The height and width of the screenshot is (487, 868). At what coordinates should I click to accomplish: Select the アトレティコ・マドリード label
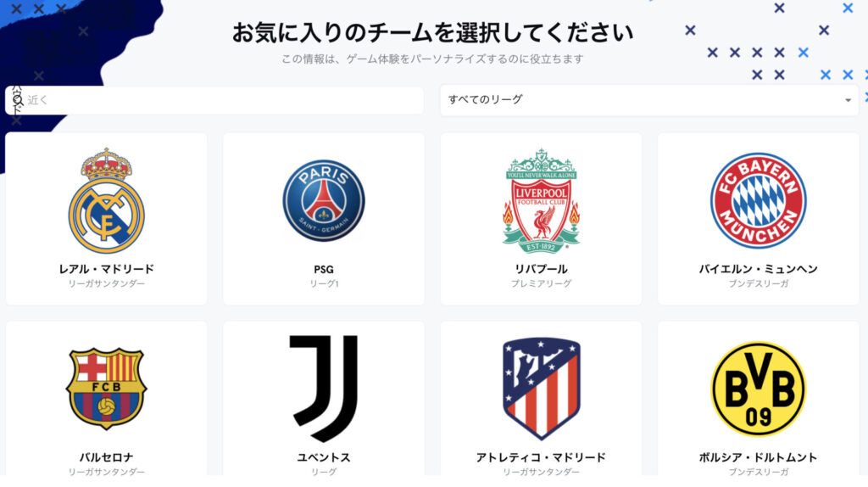(x=541, y=457)
